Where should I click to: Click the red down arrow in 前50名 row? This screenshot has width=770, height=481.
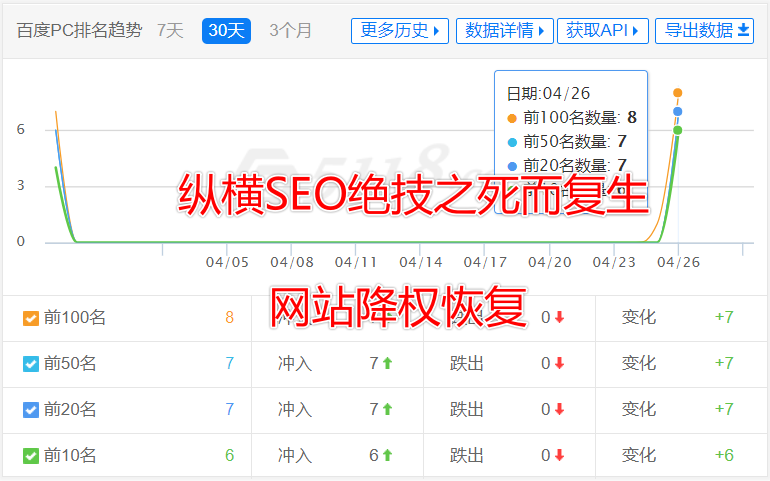(560, 364)
